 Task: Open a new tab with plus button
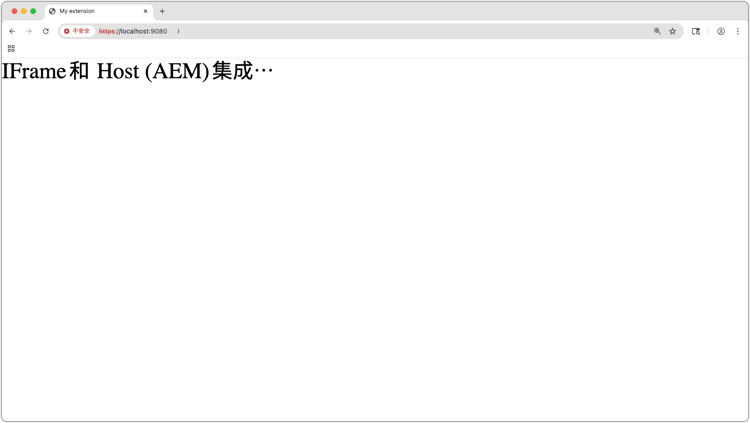162,11
